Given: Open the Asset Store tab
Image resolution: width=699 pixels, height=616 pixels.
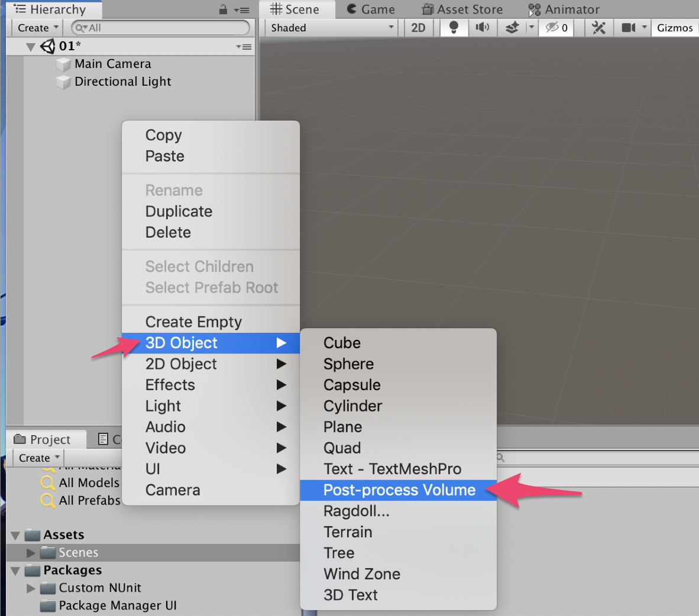Looking at the screenshot, I should (462, 9).
